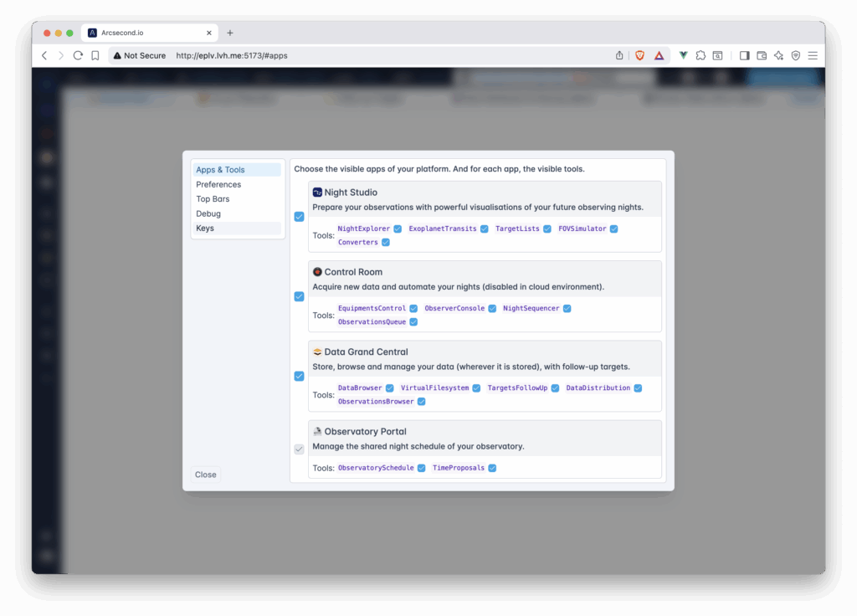Viewport: 857px width, 616px height.
Task: Click the share icon in the address bar
Action: (619, 55)
